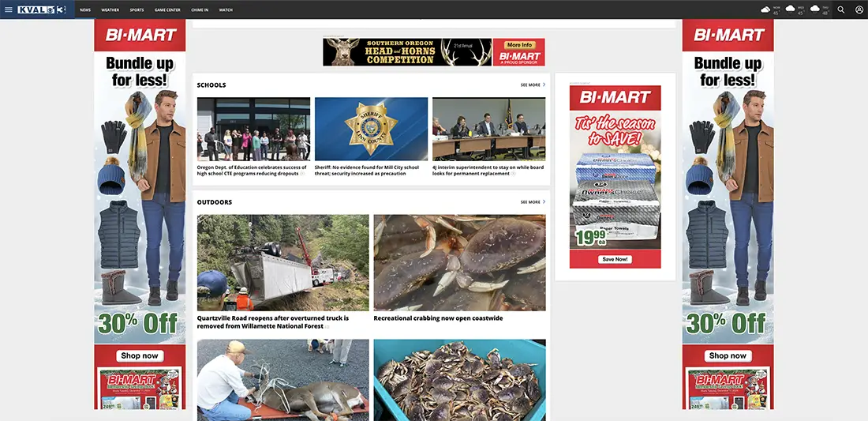Read Oregon Dept. of Education CTE programs story

pos(252,170)
